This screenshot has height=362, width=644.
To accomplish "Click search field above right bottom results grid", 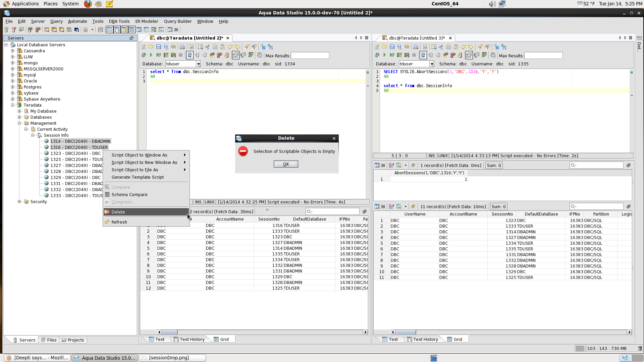I will pos(596,206).
